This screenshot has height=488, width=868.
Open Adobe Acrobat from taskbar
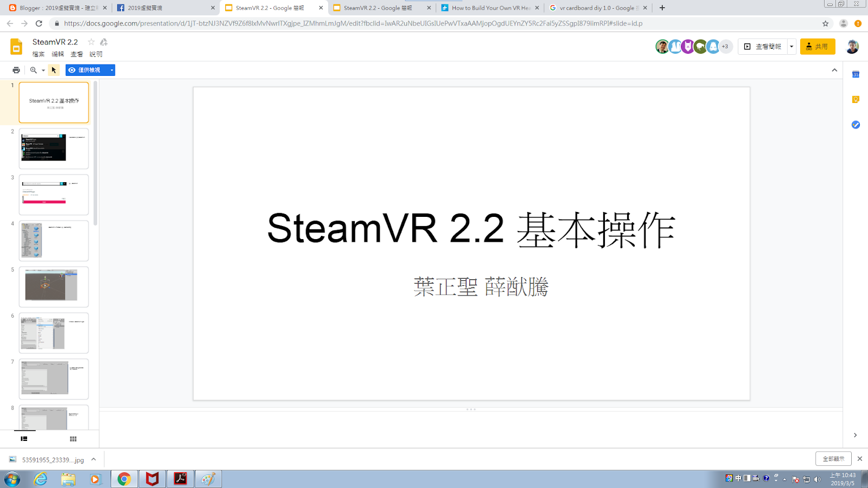(x=180, y=479)
